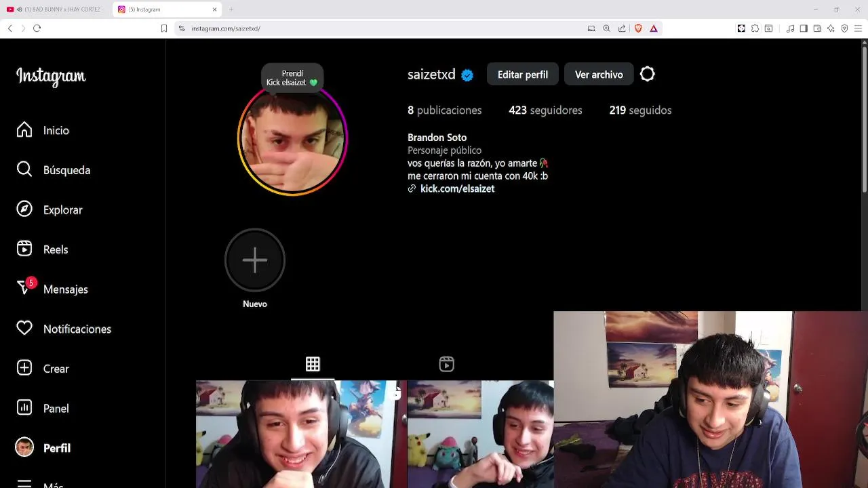The height and width of the screenshot is (488, 868).
Task: Switch to the posts grid tab
Action: click(x=313, y=364)
